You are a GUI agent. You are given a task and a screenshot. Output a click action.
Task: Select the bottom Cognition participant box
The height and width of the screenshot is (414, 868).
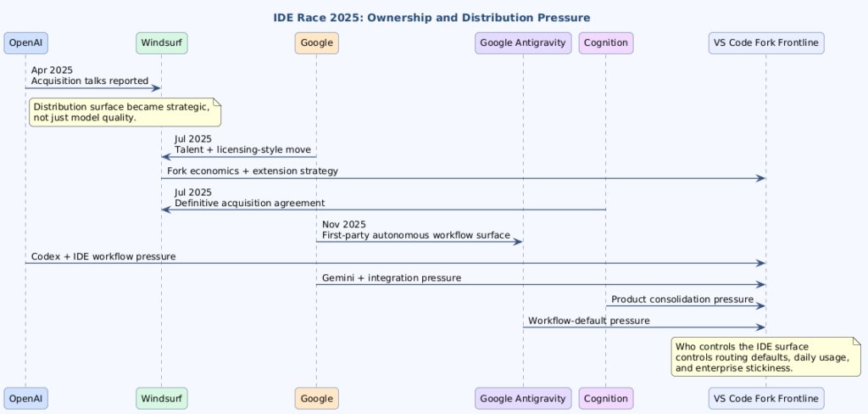coord(605,397)
